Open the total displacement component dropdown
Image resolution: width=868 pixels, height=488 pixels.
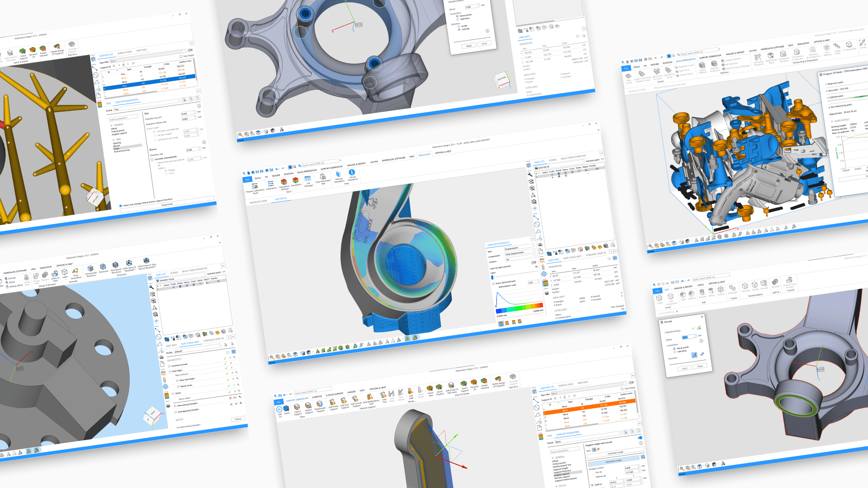[x=519, y=253]
